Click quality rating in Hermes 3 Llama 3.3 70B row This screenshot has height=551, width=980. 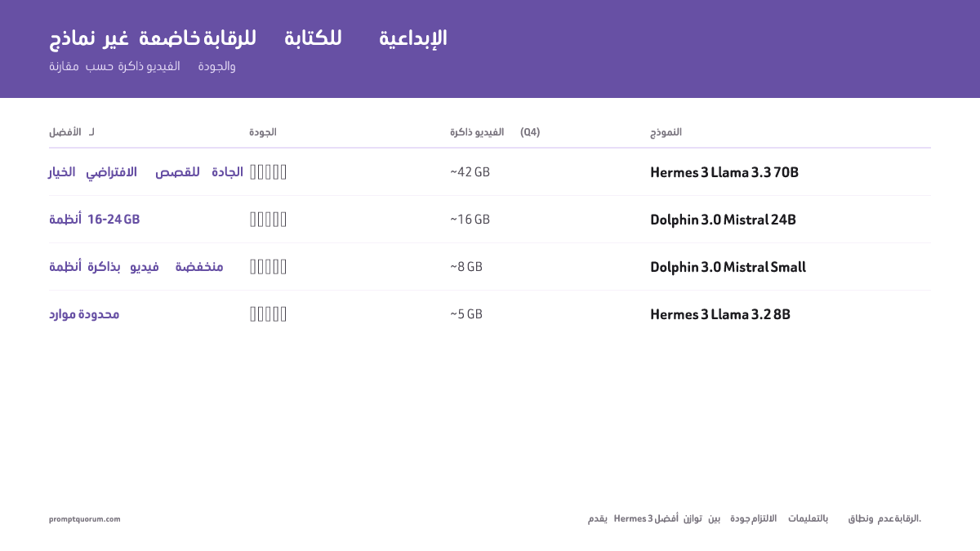coord(268,172)
